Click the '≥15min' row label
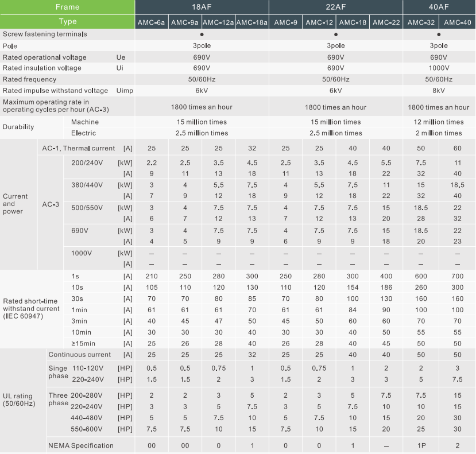The width and height of the screenshot is (476, 454). 83,344
